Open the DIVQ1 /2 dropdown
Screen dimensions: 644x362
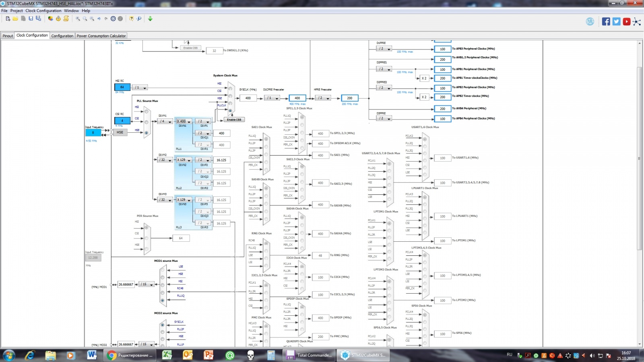(x=203, y=133)
